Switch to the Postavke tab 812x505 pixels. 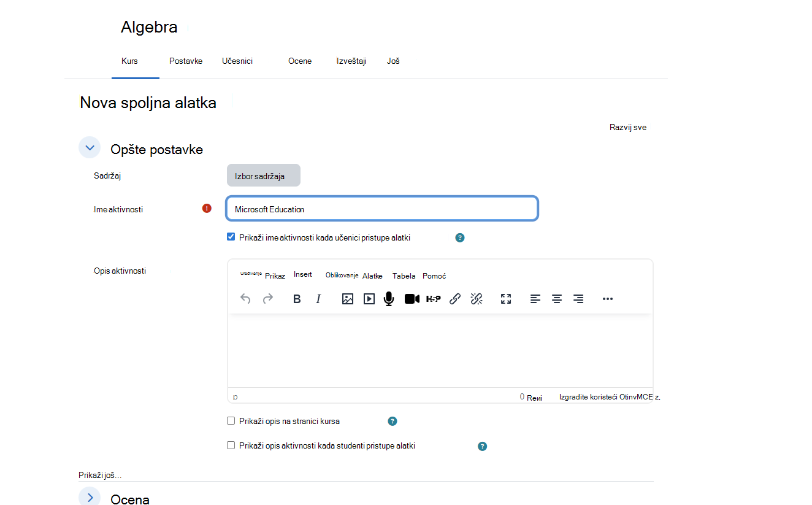tap(186, 61)
